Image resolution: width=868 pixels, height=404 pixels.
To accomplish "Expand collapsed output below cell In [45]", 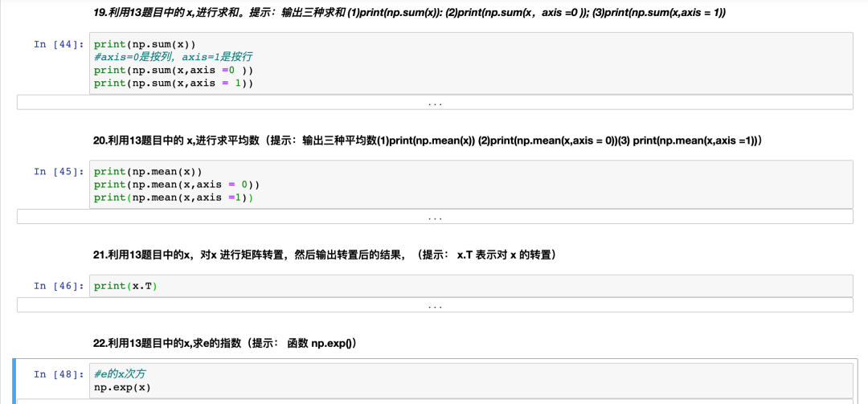I will 435,217.
